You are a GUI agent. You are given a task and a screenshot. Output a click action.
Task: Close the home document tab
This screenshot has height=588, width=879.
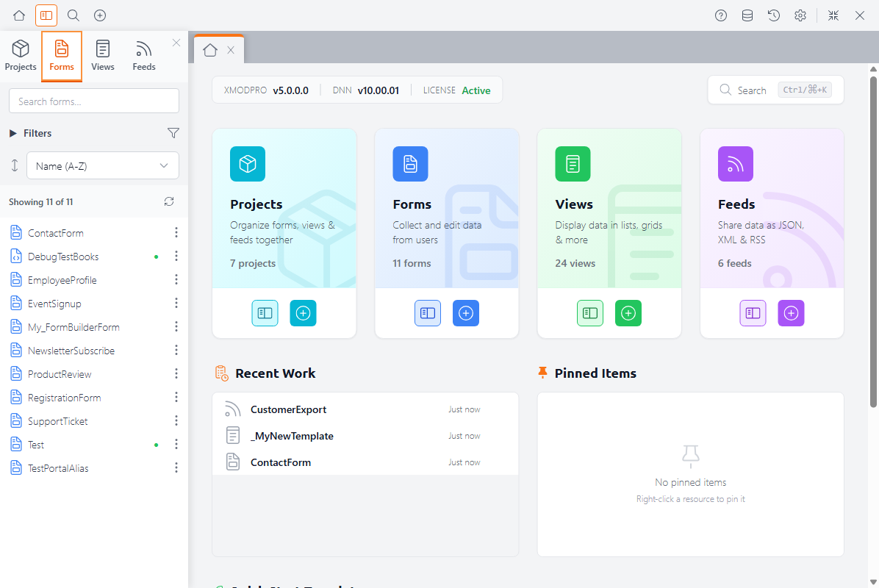coord(231,50)
